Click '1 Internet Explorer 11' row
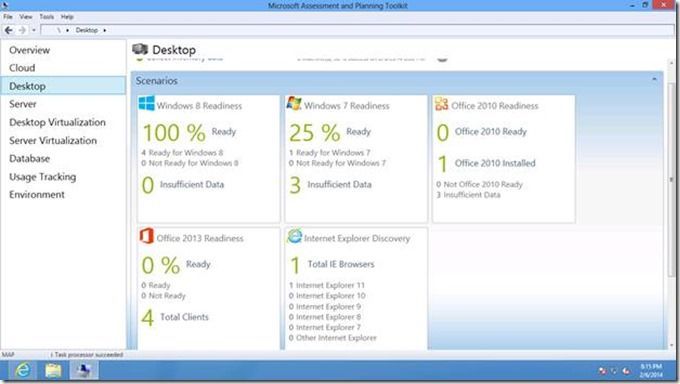This screenshot has height=384, width=680. 327,285
